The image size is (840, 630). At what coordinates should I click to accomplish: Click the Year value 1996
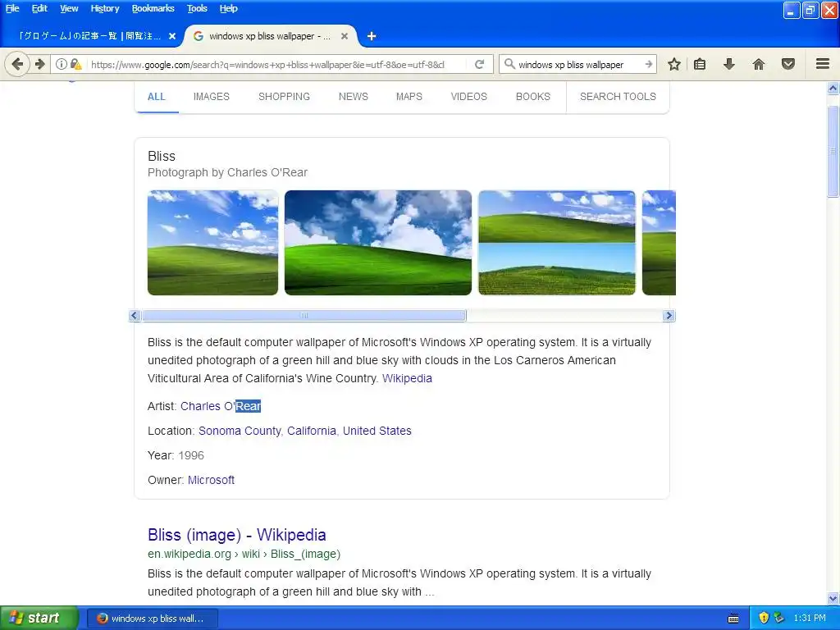tap(191, 455)
